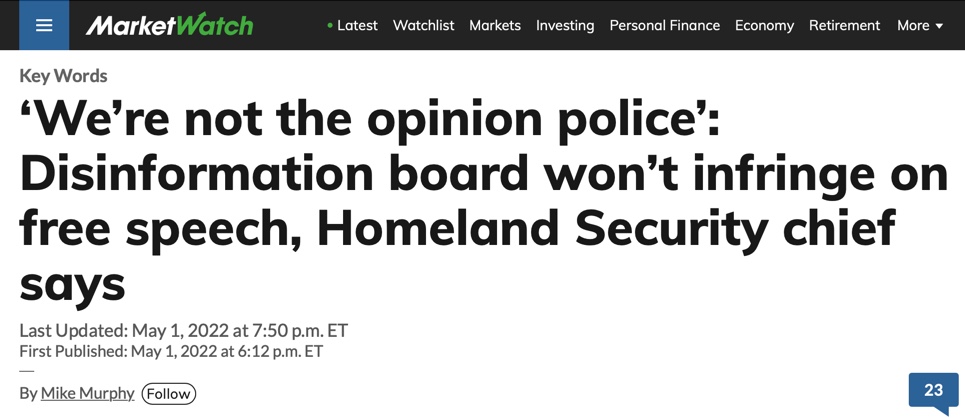
Task: Open the hamburger navigation menu
Action: [44, 25]
